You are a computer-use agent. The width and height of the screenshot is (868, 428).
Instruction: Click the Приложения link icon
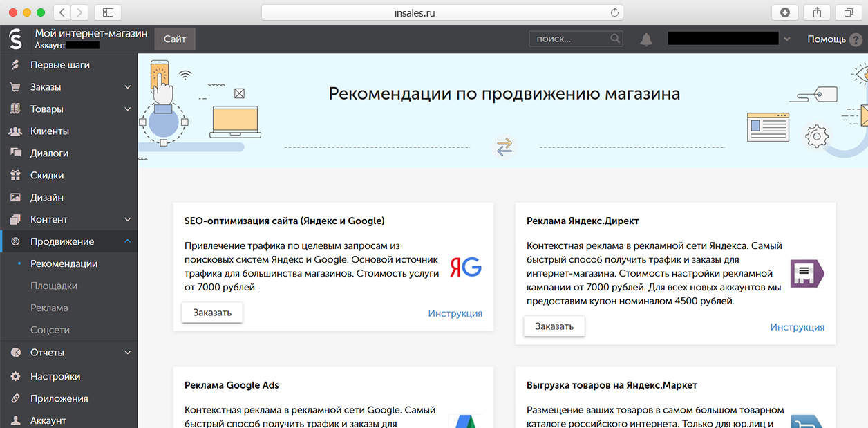coord(15,399)
